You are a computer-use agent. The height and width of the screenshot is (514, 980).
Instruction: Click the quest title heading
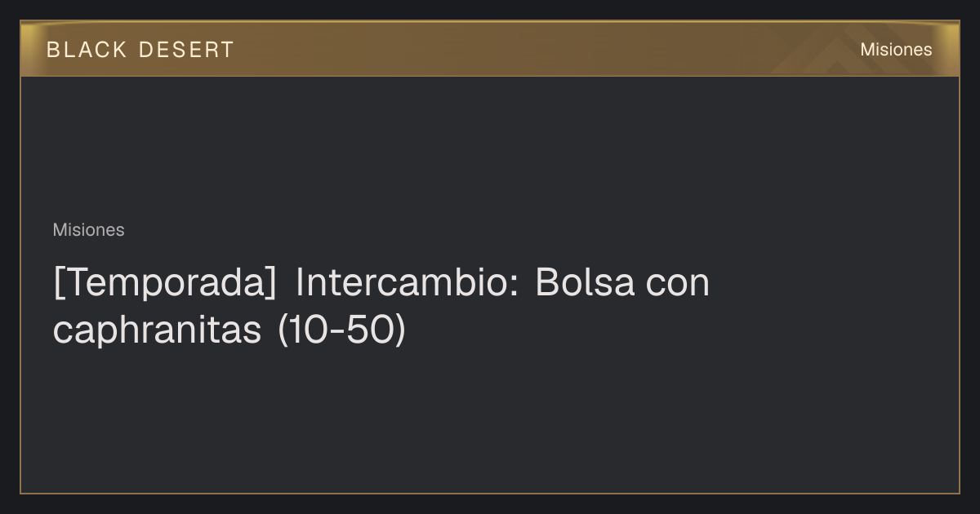coord(381,306)
